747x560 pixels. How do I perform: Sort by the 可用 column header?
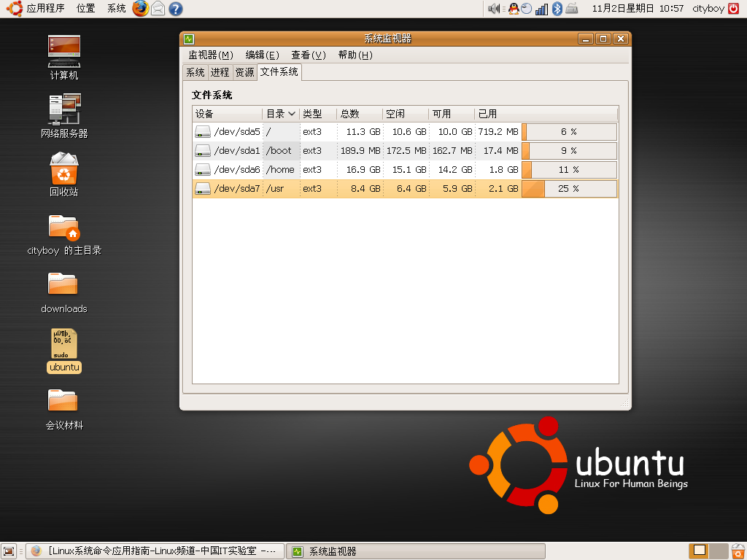tap(451, 114)
